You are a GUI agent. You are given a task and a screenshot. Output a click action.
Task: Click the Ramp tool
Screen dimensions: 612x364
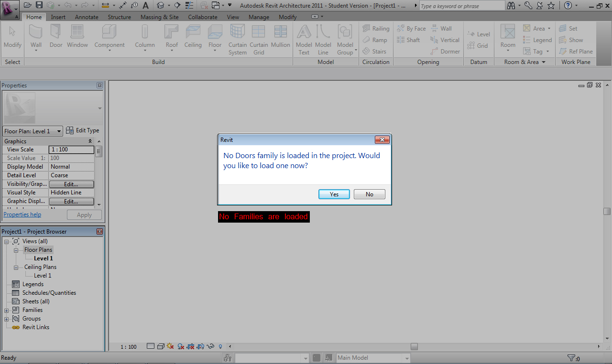[x=375, y=40]
